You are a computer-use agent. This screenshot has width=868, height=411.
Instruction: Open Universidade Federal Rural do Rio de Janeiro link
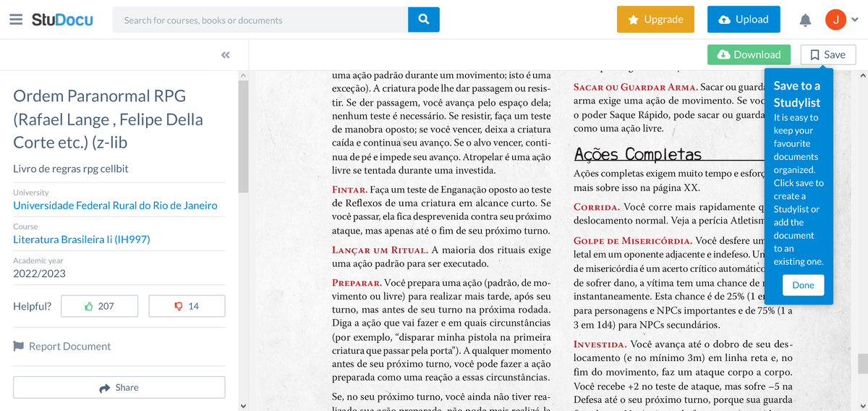(x=115, y=205)
